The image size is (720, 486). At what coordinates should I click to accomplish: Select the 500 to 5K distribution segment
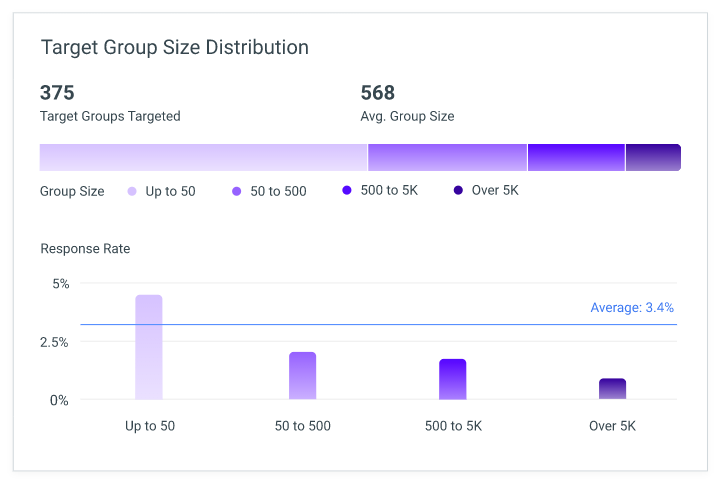coord(576,158)
